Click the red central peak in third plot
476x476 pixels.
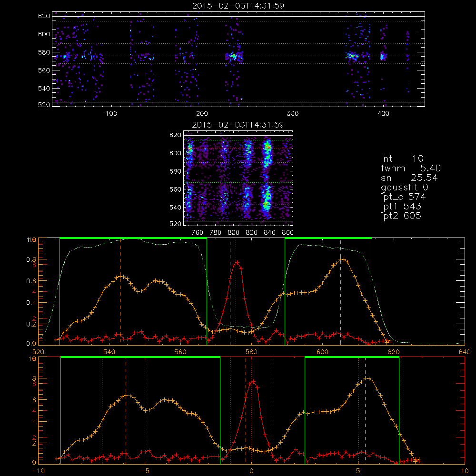pos(237,263)
